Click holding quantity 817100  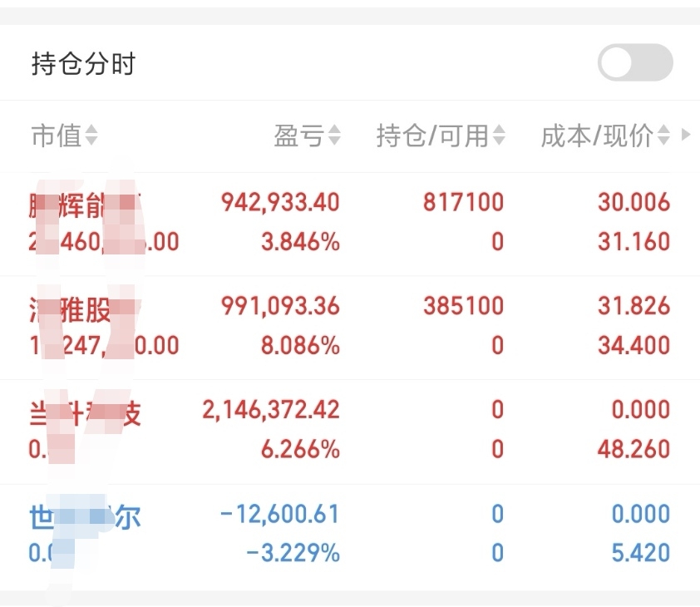(463, 202)
